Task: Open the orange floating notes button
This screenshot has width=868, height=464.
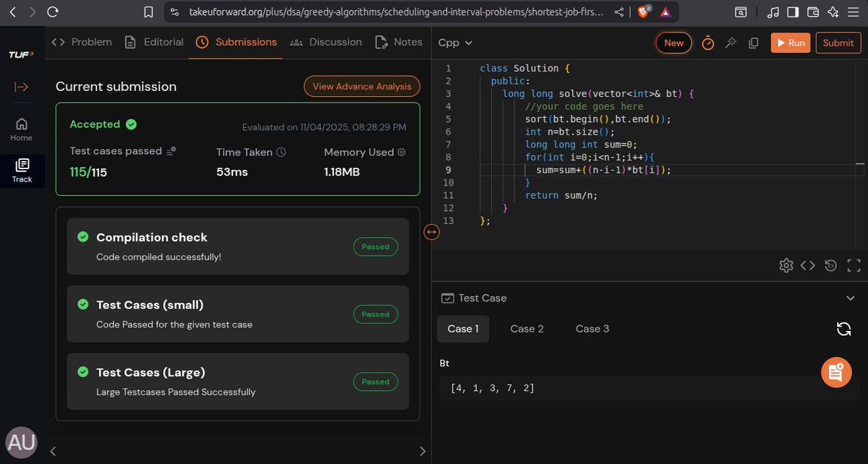Action: click(836, 372)
